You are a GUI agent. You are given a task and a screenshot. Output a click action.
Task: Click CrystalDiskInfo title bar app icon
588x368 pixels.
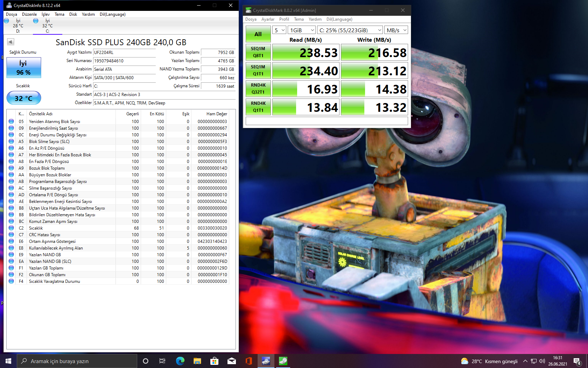[9, 5]
